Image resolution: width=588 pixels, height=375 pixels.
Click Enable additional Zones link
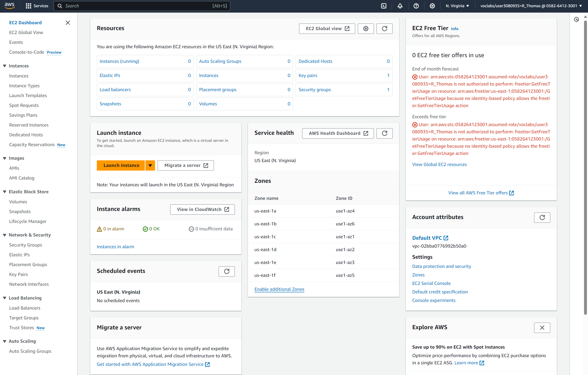click(x=279, y=289)
